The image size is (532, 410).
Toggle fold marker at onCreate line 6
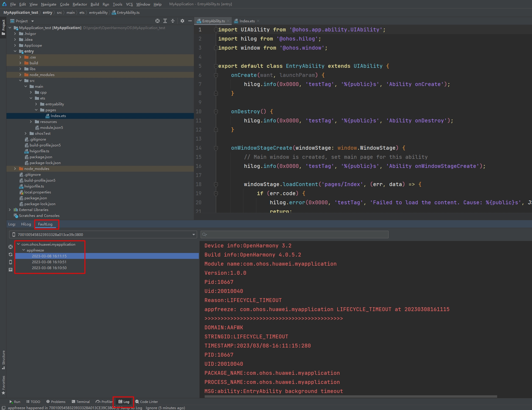(x=216, y=75)
